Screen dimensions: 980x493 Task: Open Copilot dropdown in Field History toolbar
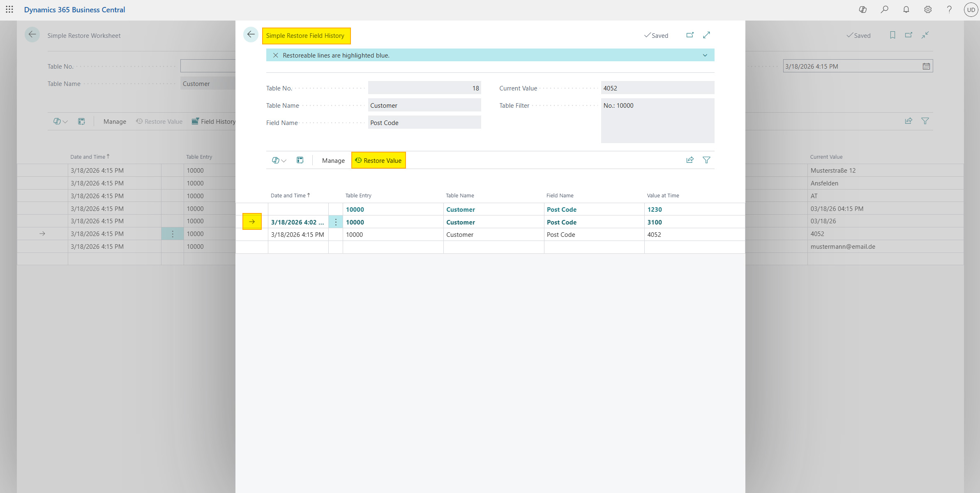click(279, 160)
